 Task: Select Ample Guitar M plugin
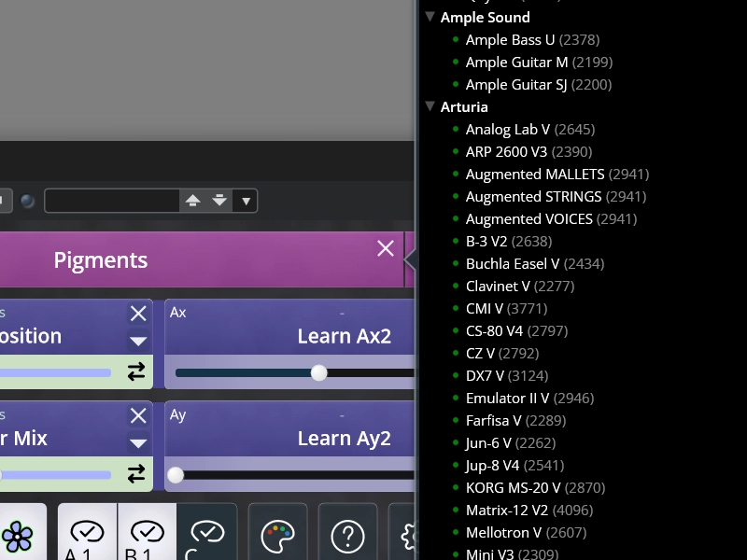point(539,63)
